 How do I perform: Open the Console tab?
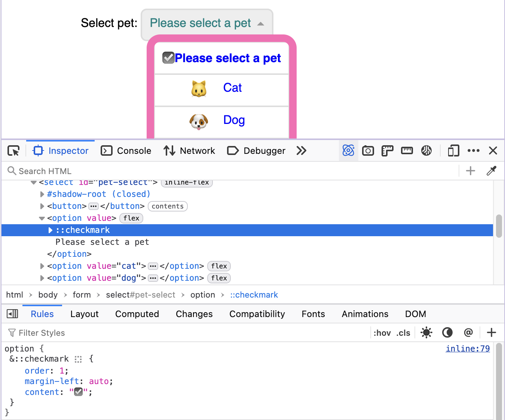(126, 151)
